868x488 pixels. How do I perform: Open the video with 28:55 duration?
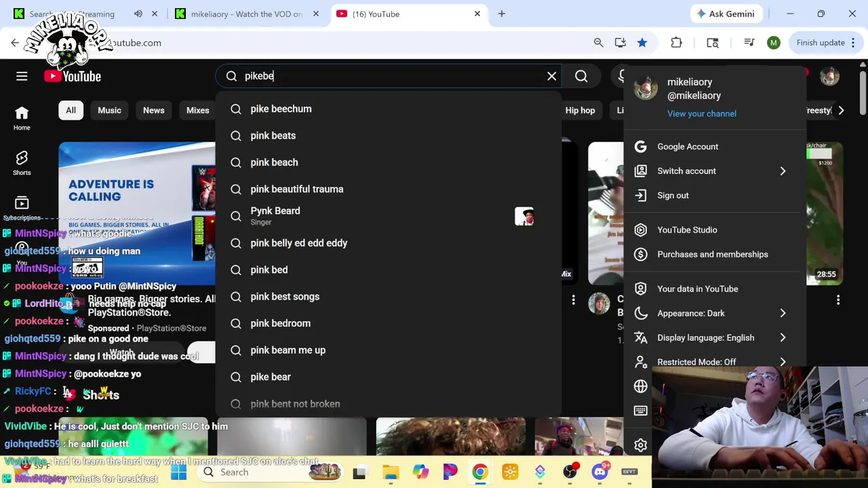tap(824, 213)
